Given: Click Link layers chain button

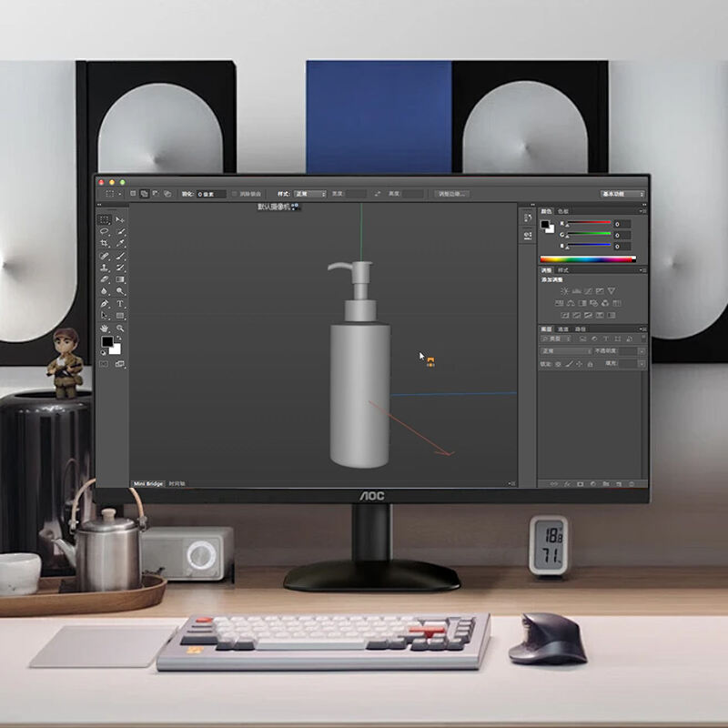Looking at the screenshot, I should point(554,484).
